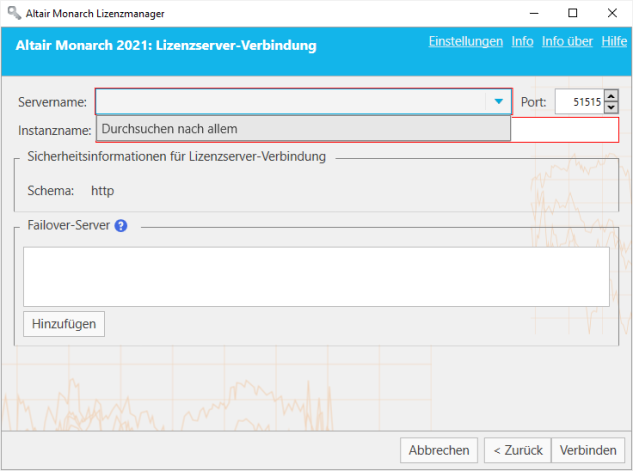Click the 'http' Schema value
Screen dimensions: 633x471
103,190
